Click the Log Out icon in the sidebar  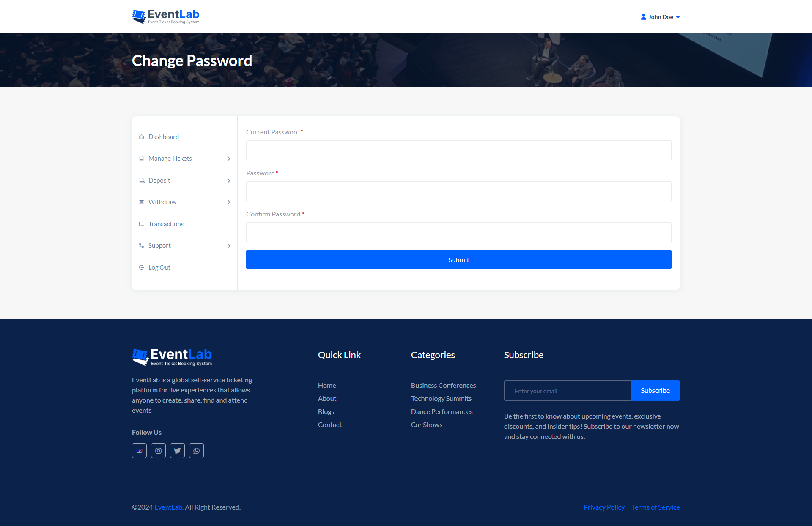click(142, 268)
